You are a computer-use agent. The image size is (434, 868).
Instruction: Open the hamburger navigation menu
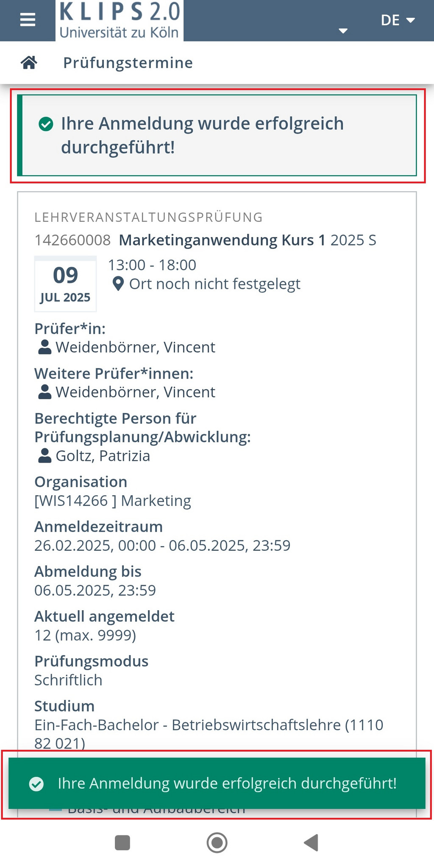coord(28,20)
